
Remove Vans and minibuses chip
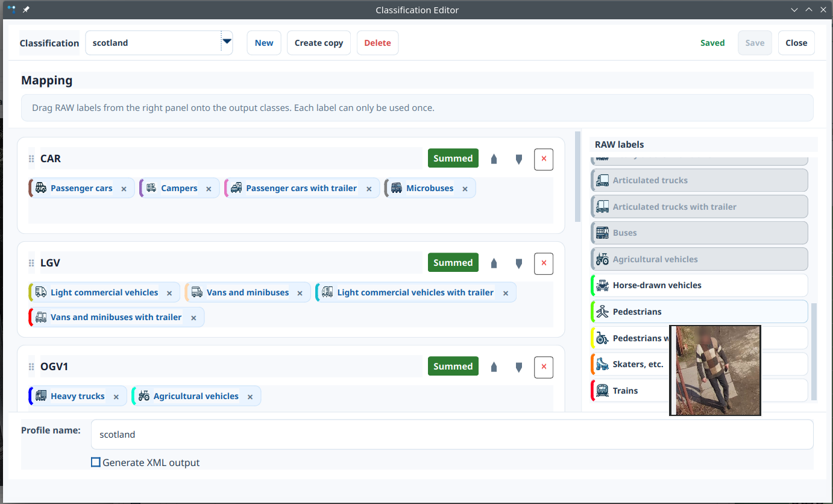pos(300,293)
